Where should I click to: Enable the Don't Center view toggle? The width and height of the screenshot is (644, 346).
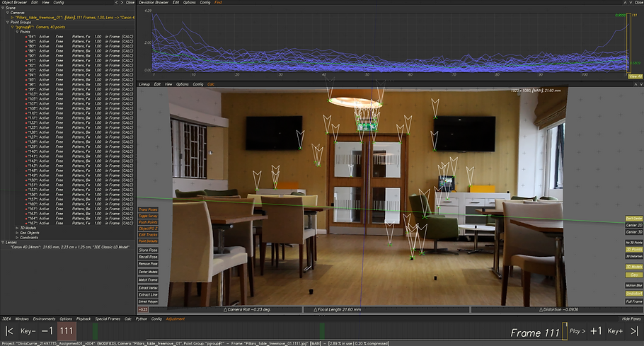tap(634, 219)
